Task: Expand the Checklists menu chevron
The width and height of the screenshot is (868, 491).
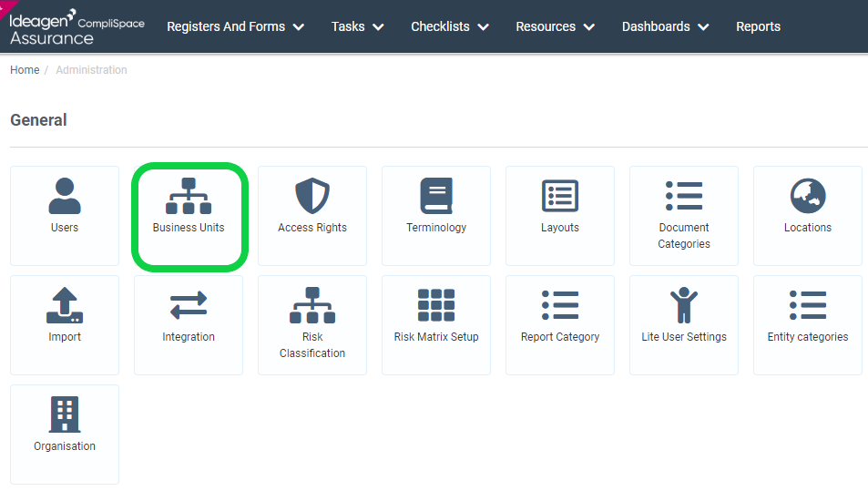Action: [483, 26]
